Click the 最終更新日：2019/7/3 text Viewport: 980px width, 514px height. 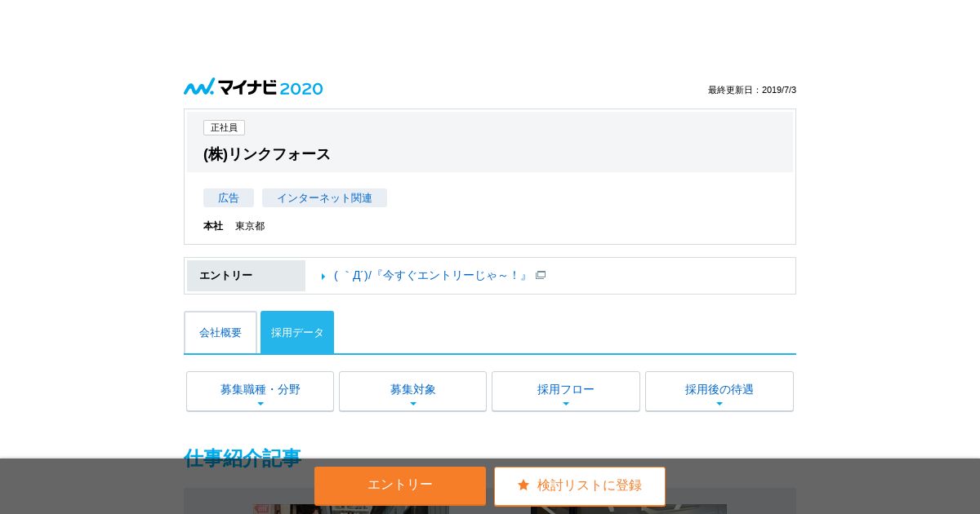coord(752,91)
